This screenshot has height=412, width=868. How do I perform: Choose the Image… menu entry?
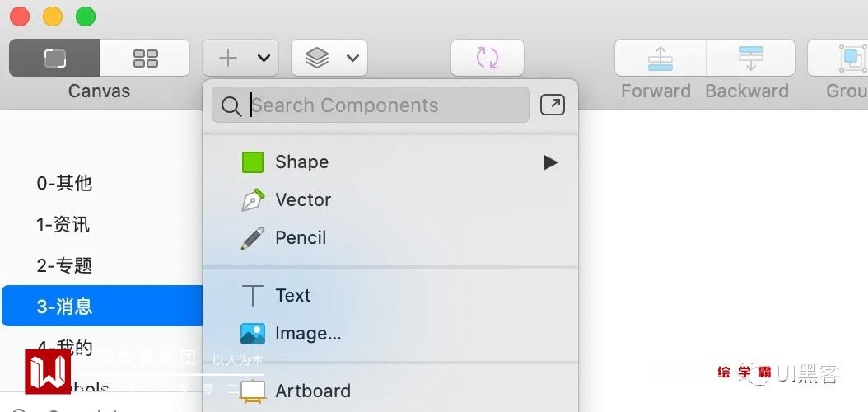(x=308, y=334)
